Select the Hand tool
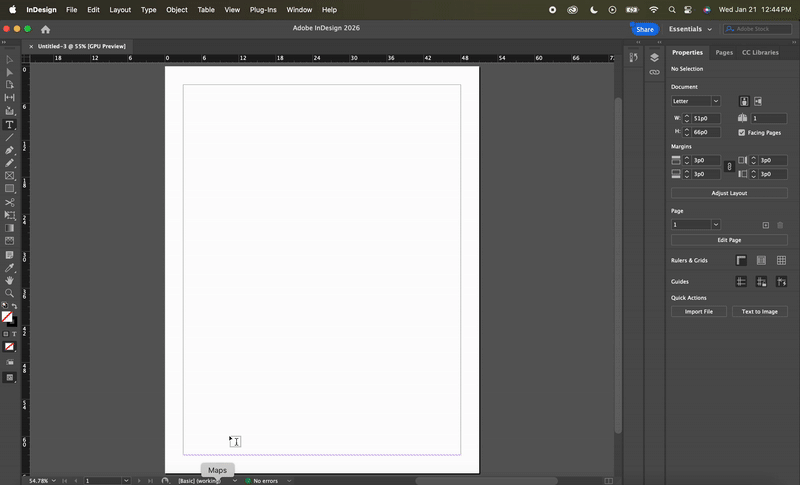 [x=9, y=280]
